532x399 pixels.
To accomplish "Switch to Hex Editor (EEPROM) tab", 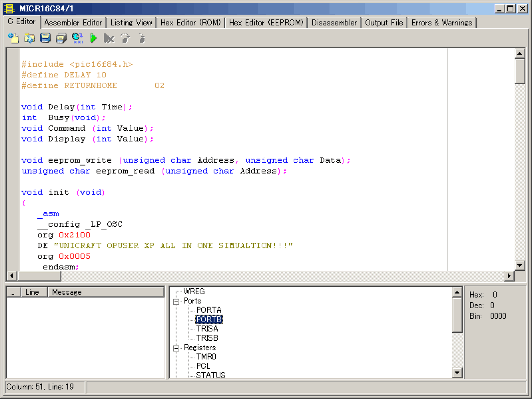I will pyautogui.click(x=266, y=23).
